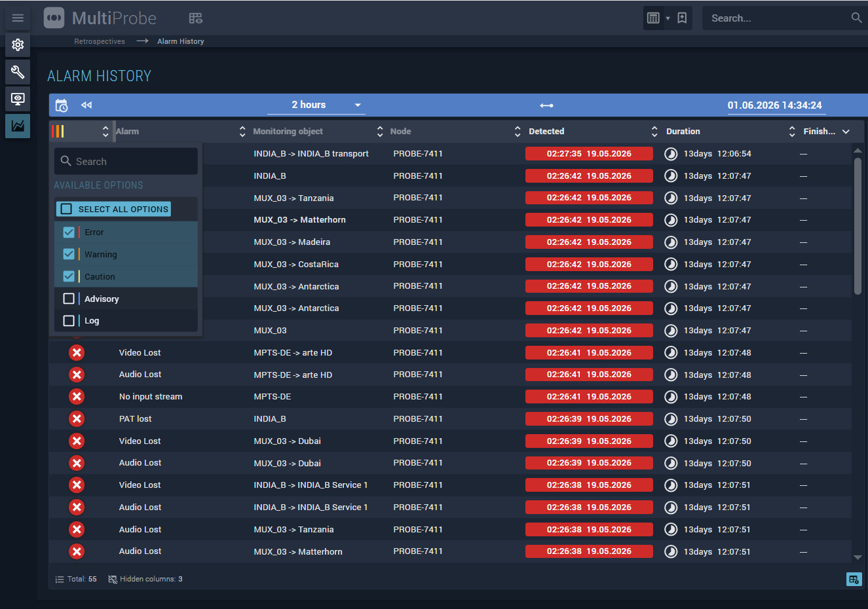Open the retrospectives chart sidebar icon
Viewport: 868px width, 609px height.
pos(18,126)
